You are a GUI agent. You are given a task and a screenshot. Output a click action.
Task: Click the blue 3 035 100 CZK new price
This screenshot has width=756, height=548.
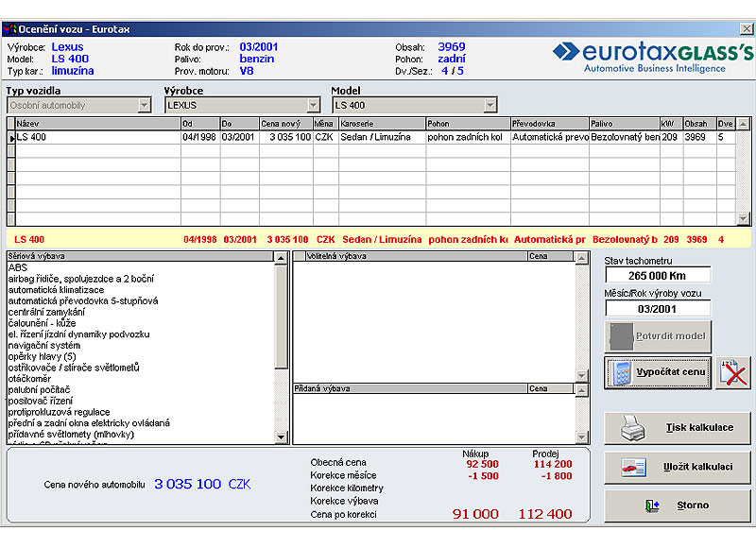click(x=202, y=484)
